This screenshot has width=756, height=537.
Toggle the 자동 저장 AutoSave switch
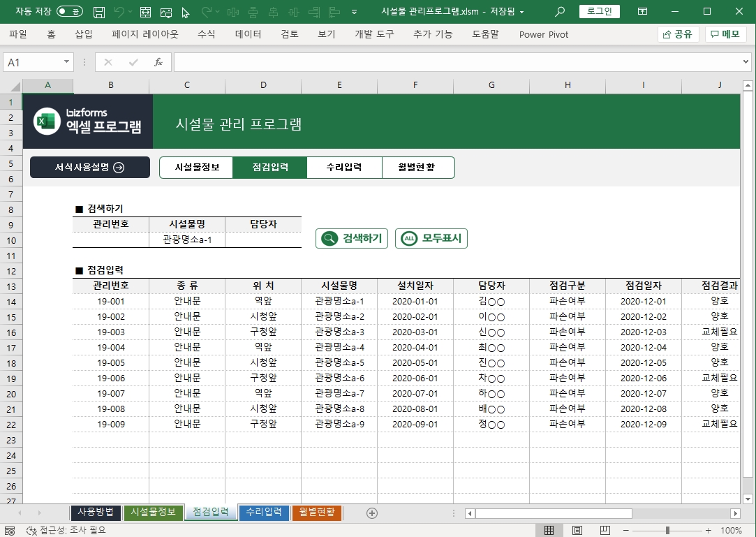tap(69, 12)
